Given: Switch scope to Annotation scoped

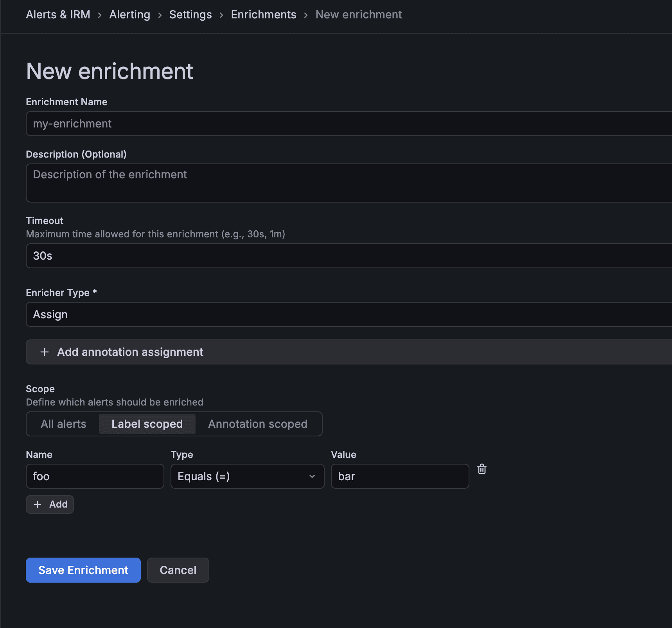Looking at the screenshot, I should 258,424.
